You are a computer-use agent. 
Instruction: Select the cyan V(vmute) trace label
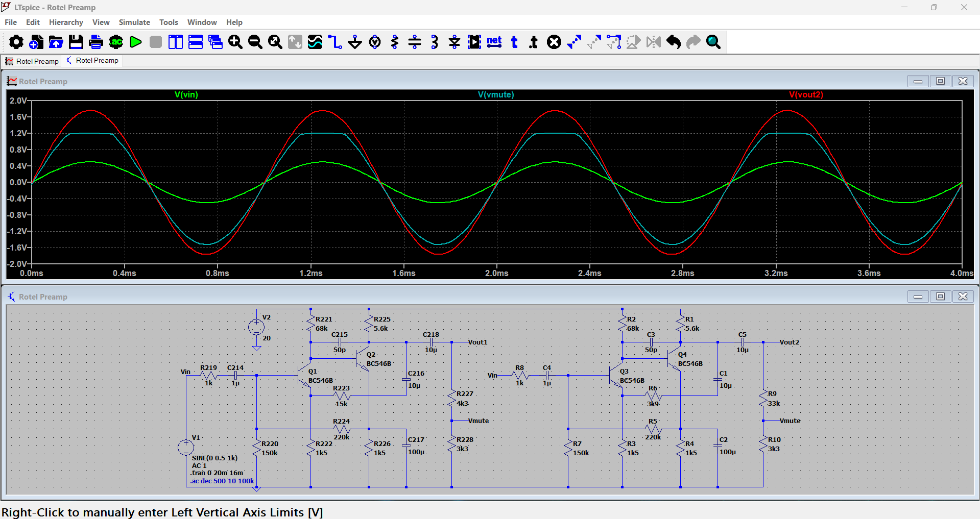coord(496,95)
